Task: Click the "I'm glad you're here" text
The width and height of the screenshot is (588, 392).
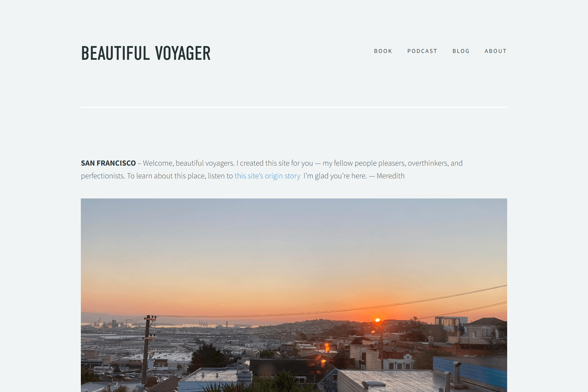Action: point(335,176)
